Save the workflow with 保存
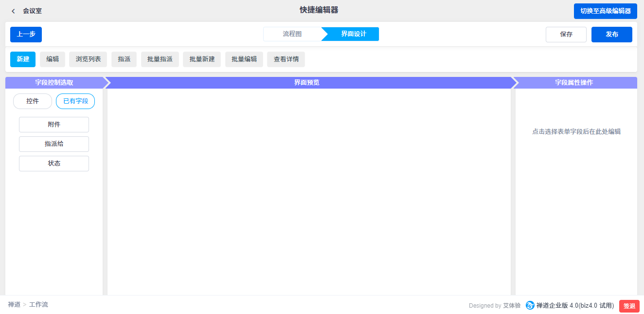This screenshot has width=644, height=314. tap(566, 35)
